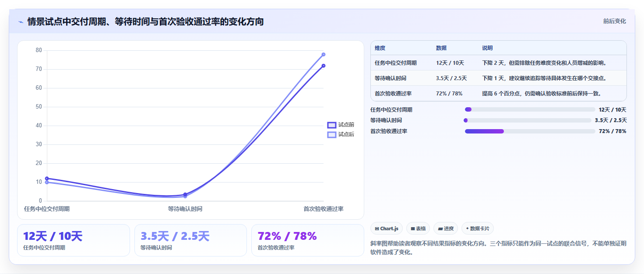Select the 数据卡片 tag
This screenshot has width=644, height=274.
coord(478,228)
